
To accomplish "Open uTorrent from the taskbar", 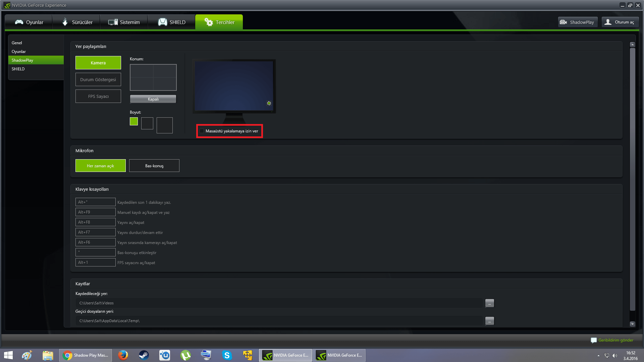I will click(185, 355).
